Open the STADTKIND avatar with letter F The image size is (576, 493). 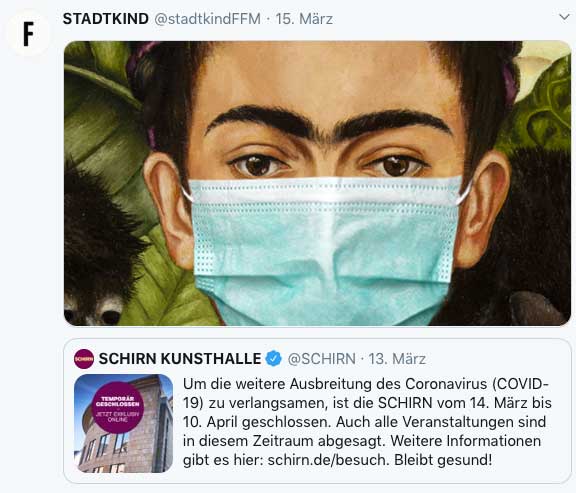click(x=29, y=33)
